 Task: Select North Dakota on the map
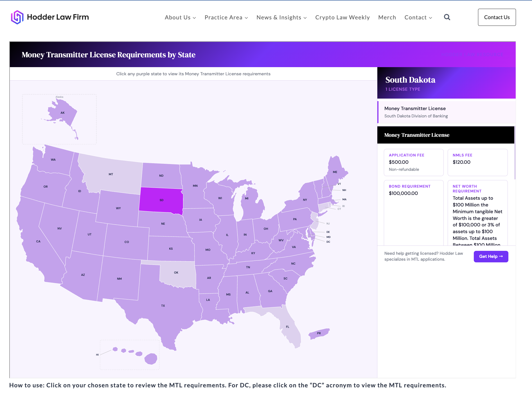click(x=161, y=176)
